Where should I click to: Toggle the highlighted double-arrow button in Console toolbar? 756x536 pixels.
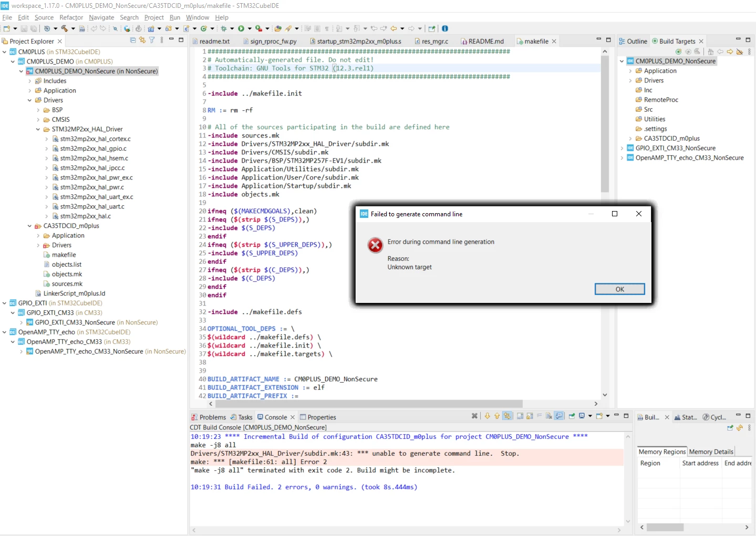(507, 416)
